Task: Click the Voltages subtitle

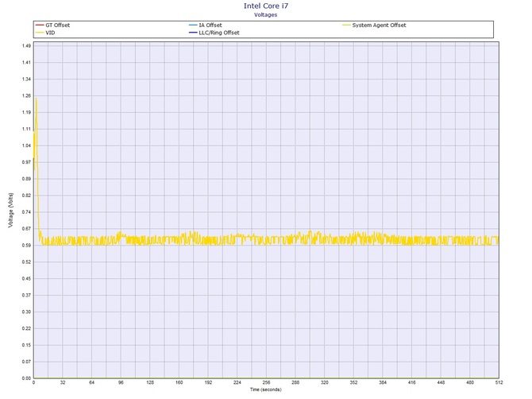Action: click(266, 14)
